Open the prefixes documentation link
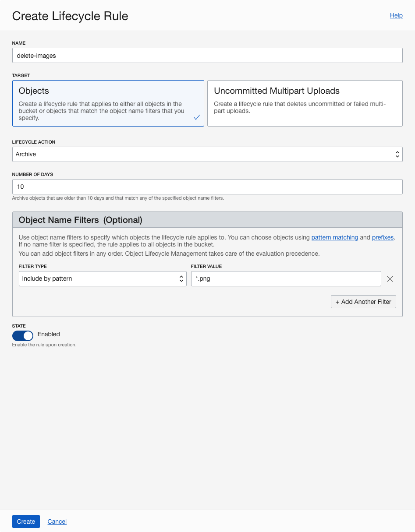 pyautogui.click(x=383, y=237)
